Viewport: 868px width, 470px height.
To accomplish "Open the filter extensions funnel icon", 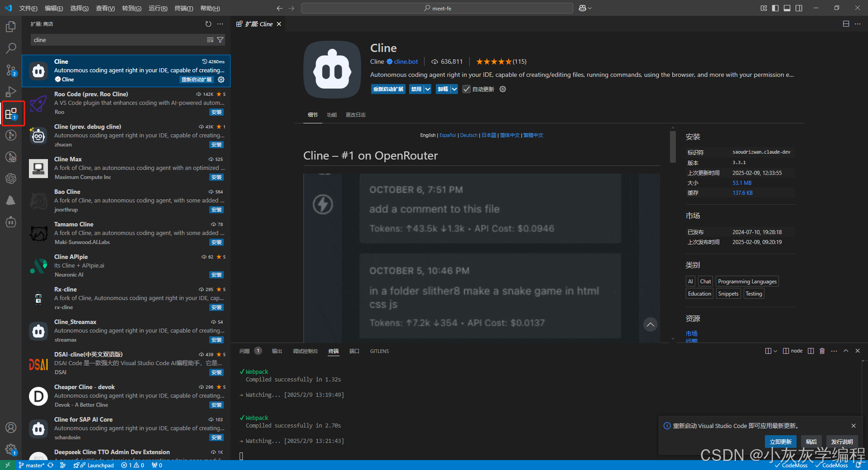I will (x=220, y=40).
